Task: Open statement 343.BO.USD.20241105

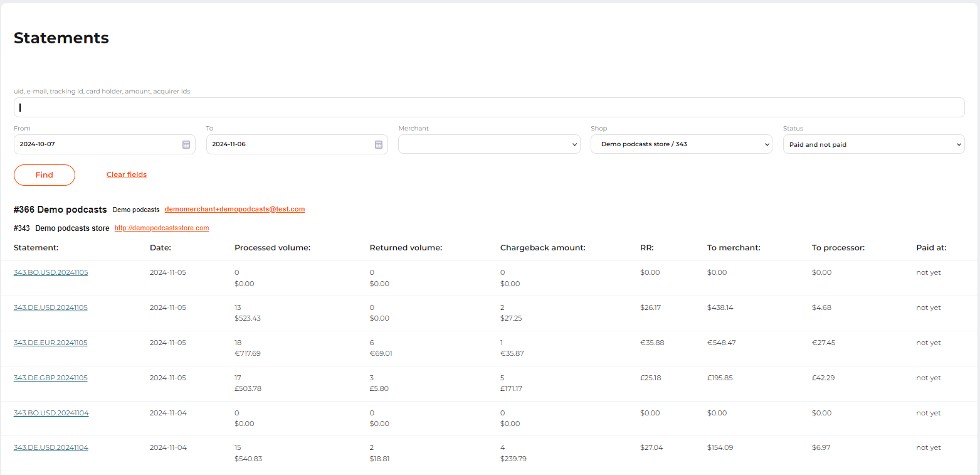Action: tap(51, 273)
